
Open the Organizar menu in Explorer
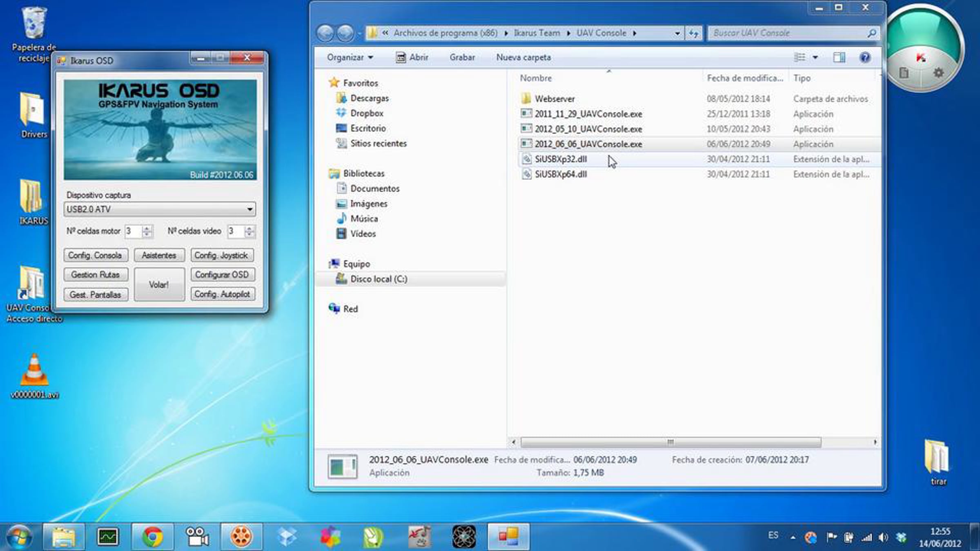pyautogui.click(x=350, y=58)
